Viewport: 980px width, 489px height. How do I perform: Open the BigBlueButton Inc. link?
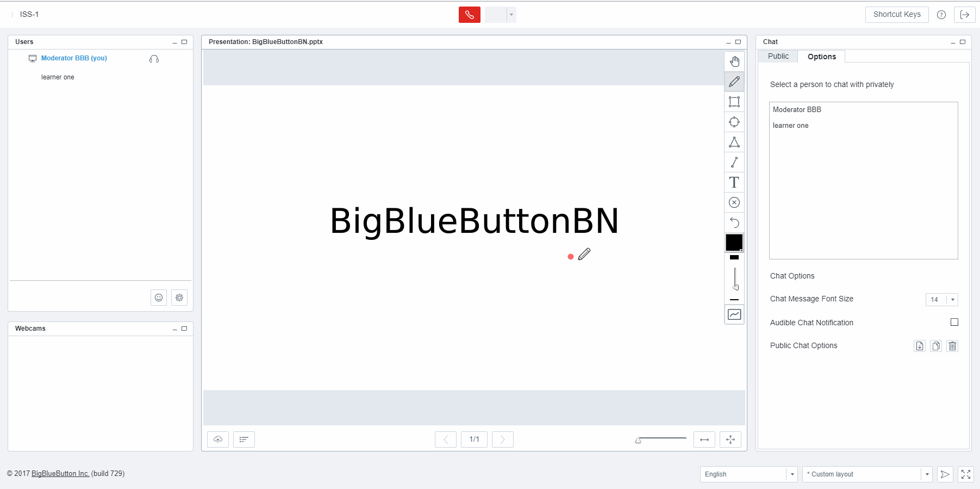click(60, 474)
